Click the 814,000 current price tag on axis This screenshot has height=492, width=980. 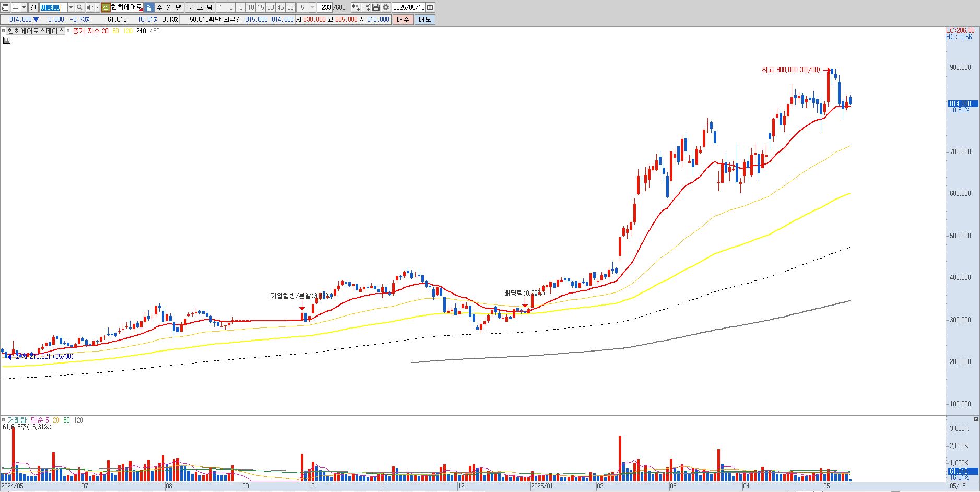[x=962, y=104]
